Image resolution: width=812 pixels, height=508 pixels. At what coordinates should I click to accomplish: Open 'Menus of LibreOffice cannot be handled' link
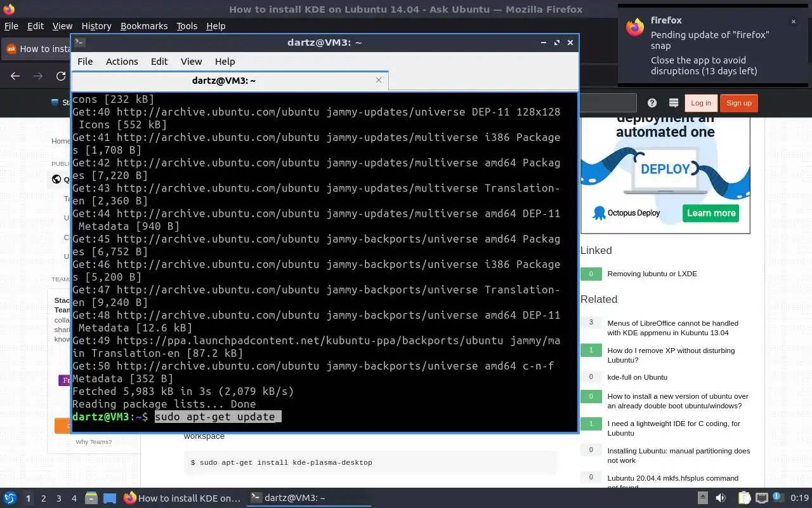click(672, 328)
